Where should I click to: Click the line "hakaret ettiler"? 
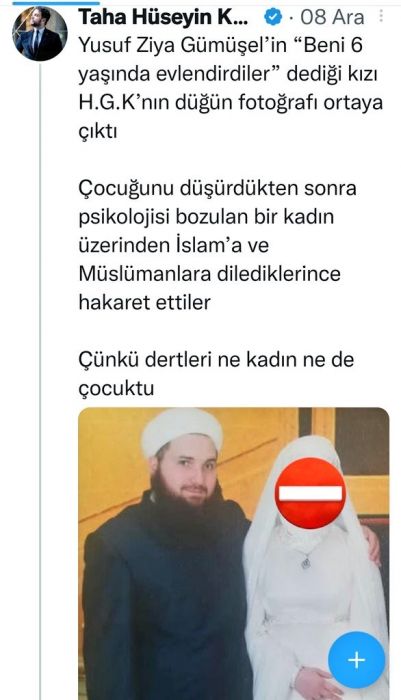click(145, 303)
